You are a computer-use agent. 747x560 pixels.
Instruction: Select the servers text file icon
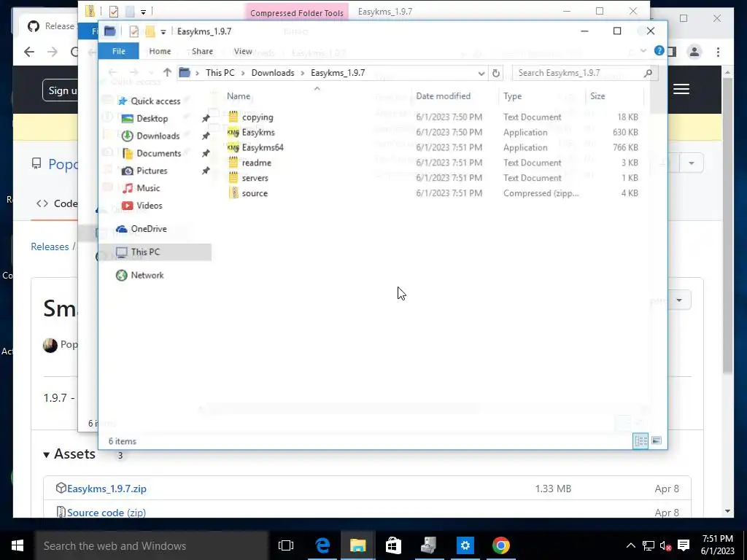(233, 178)
